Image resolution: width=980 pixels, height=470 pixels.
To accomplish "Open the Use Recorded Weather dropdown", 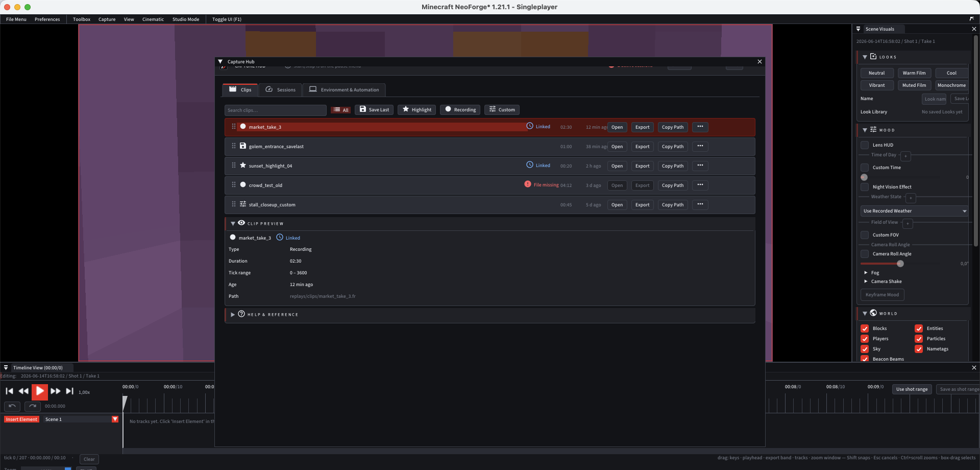I will tap(914, 211).
